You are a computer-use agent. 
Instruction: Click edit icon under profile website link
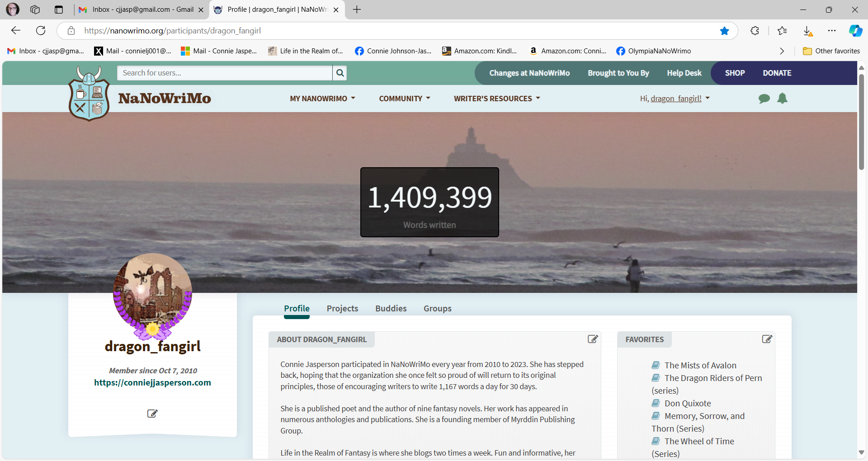click(x=152, y=414)
